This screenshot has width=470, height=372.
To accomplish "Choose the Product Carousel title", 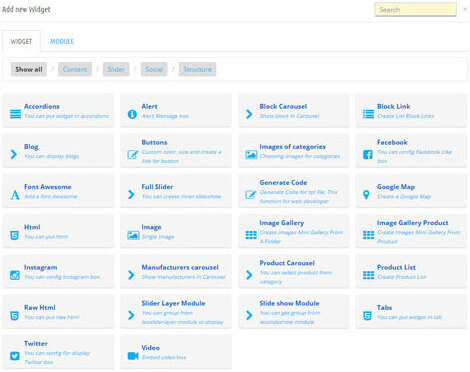I will point(287,263).
